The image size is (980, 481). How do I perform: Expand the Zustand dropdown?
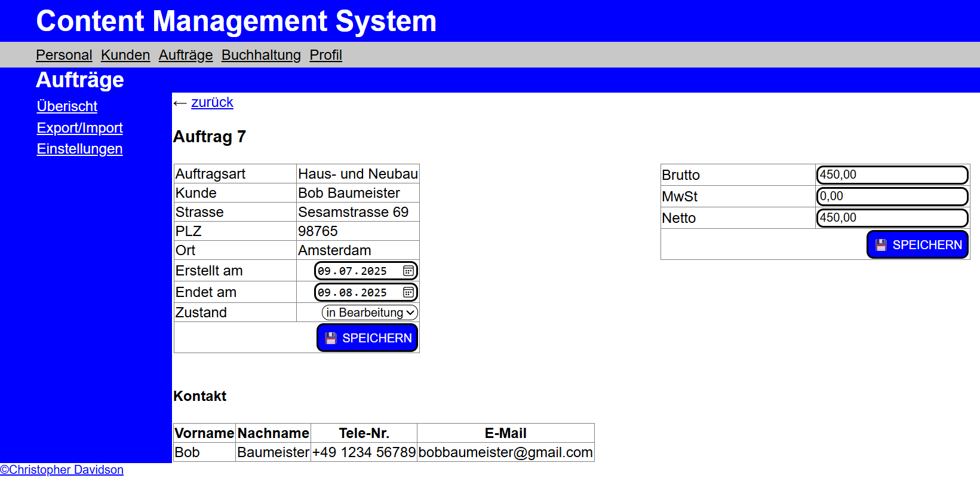tap(370, 313)
